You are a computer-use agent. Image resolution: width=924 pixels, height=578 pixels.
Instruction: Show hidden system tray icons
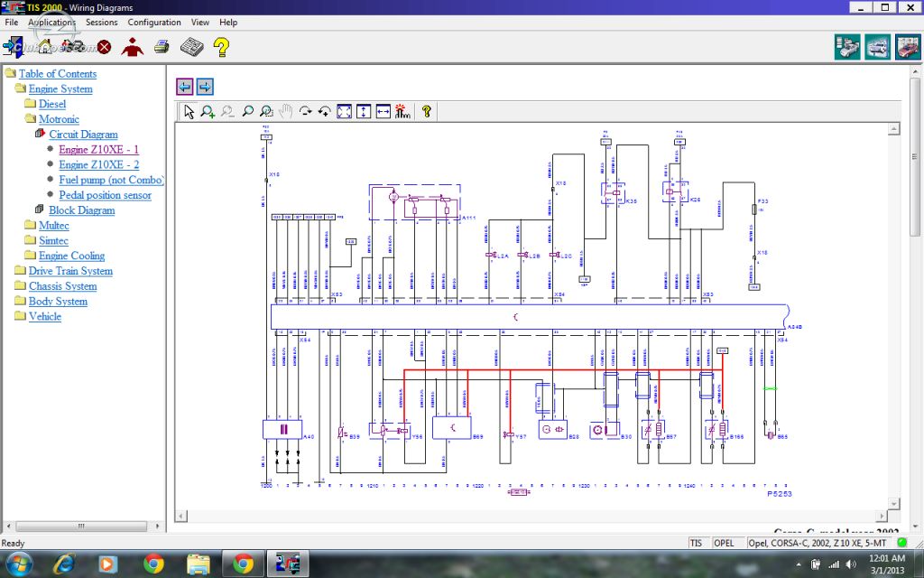(x=799, y=565)
